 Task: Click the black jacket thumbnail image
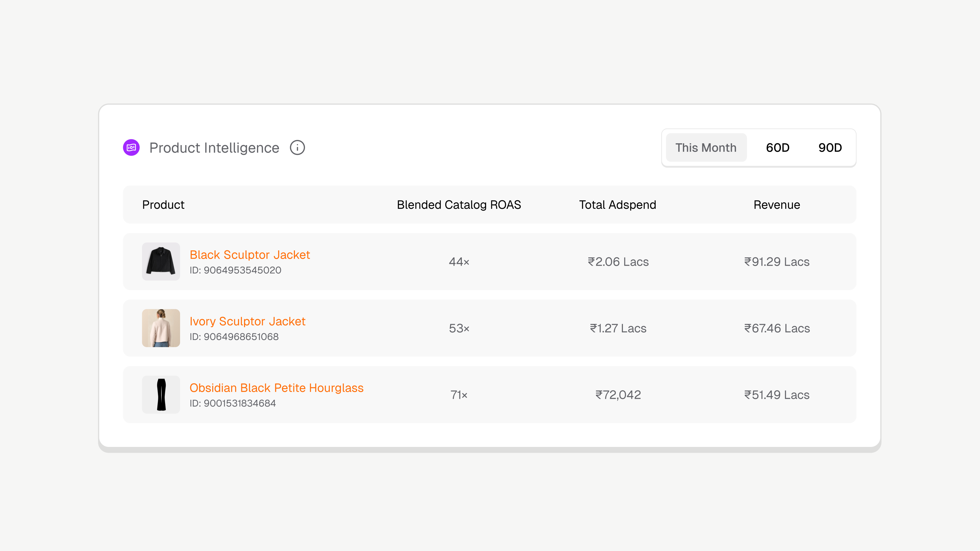click(161, 262)
